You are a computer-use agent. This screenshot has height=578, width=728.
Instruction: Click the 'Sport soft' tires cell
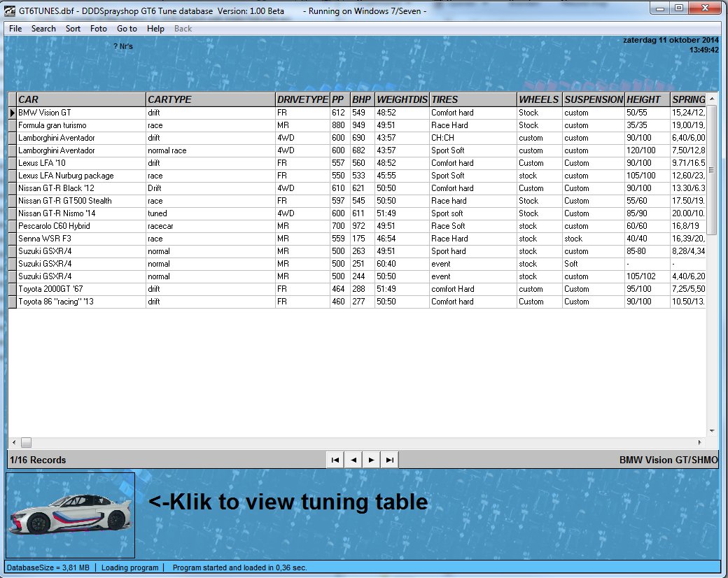pyautogui.click(x=473, y=213)
